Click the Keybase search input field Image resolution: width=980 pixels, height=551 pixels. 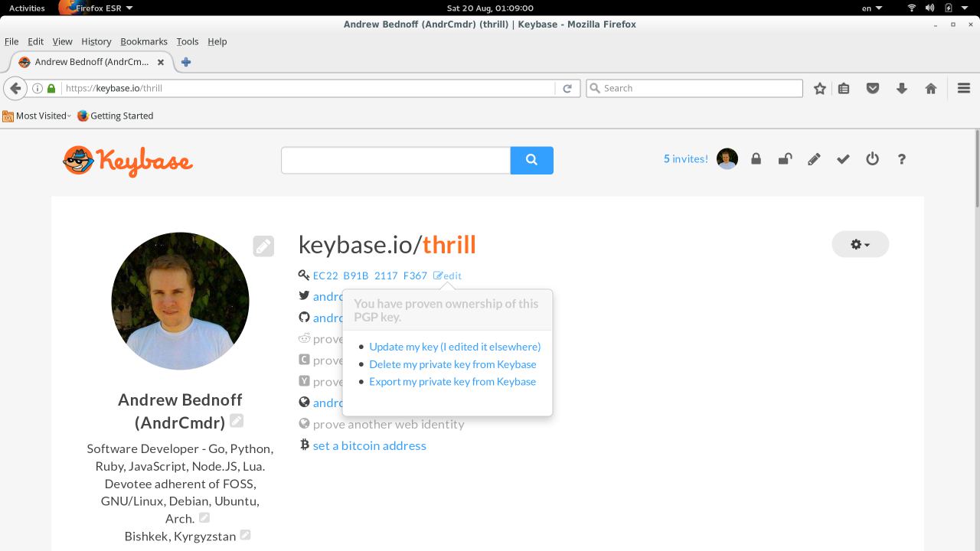[x=396, y=160]
